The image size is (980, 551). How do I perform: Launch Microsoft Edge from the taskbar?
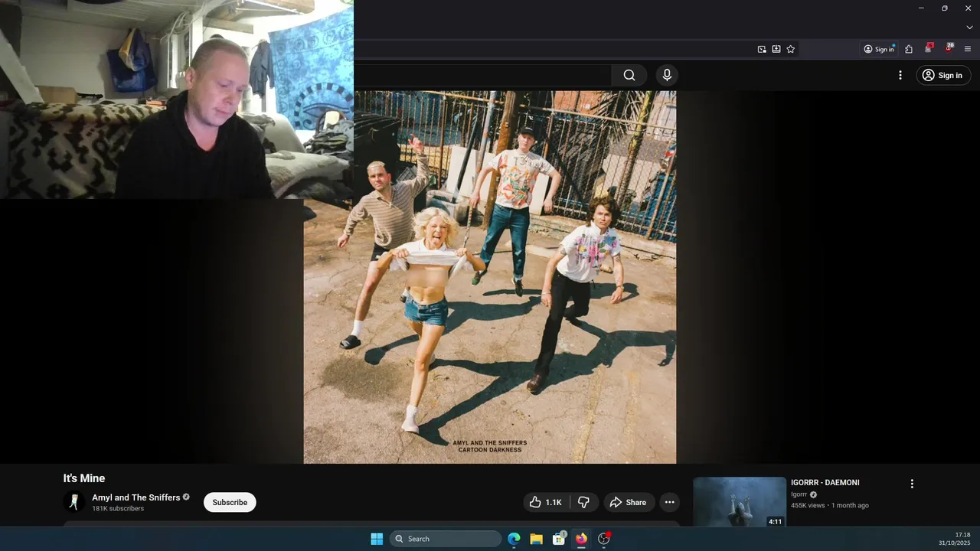coord(514,539)
